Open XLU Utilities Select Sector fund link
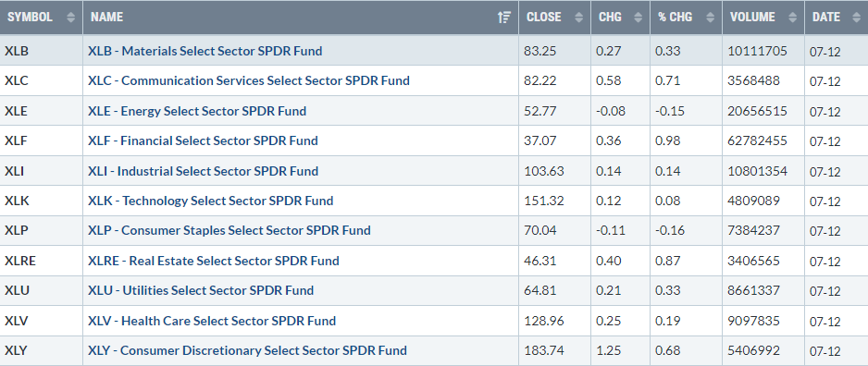Viewport: 868px width, 366px height. (201, 291)
